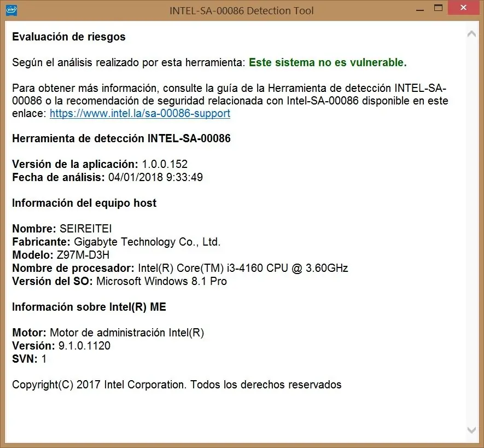Click the 'Para obtener más información' paragraph
Image resolution: width=484 pixels, height=448 pixels.
230,101
